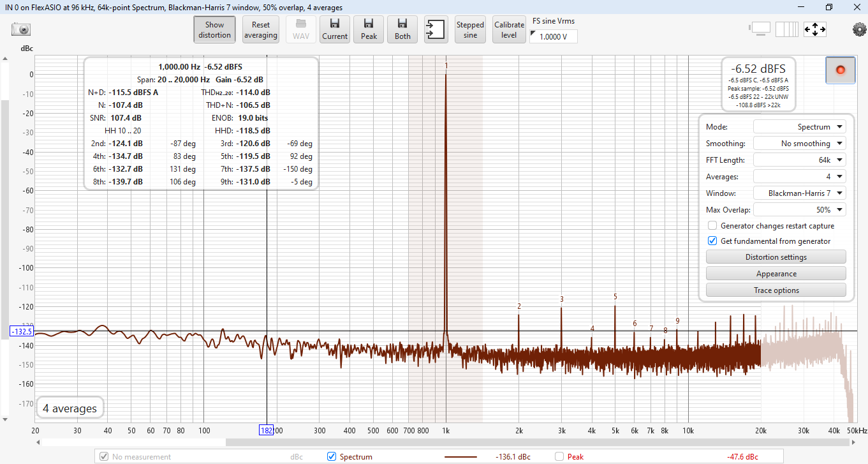Image resolution: width=868 pixels, height=464 pixels.
Task: Click N+D value -115.5 dBFS A
Action: (x=133, y=93)
